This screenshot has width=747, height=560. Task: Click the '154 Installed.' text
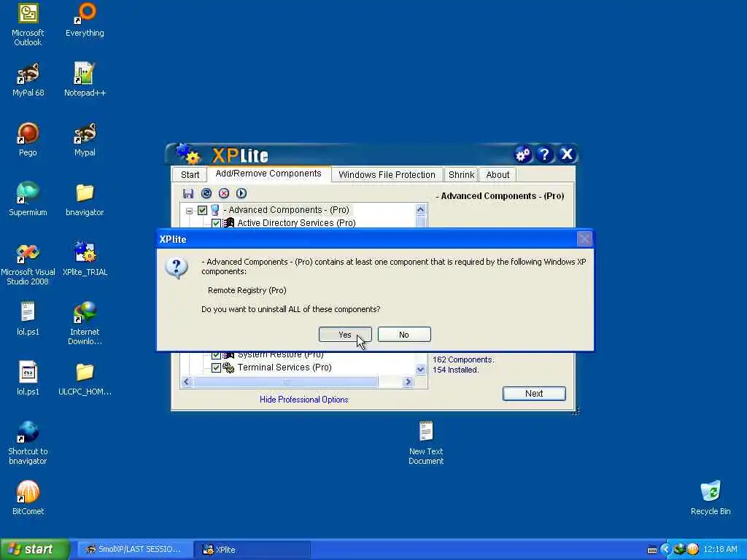[x=455, y=370]
